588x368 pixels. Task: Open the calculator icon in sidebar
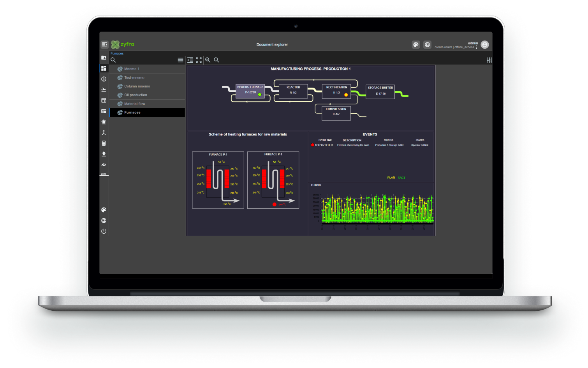pyautogui.click(x=104, y=143)
